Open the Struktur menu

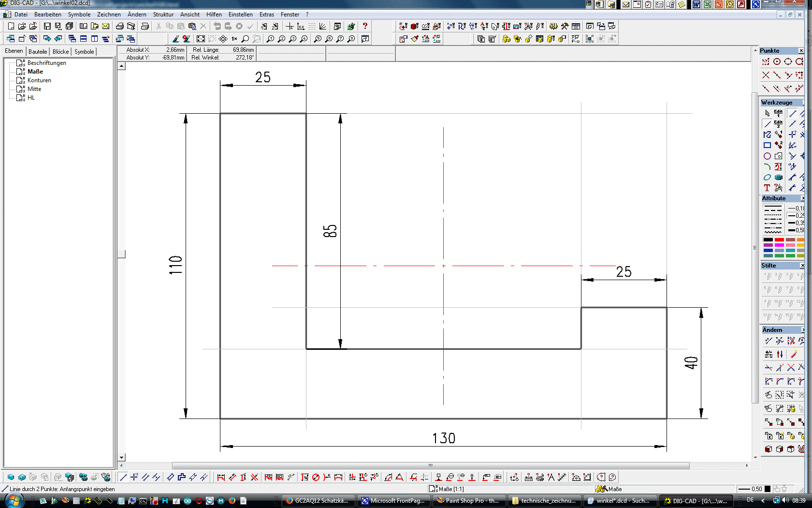(163, 15)
